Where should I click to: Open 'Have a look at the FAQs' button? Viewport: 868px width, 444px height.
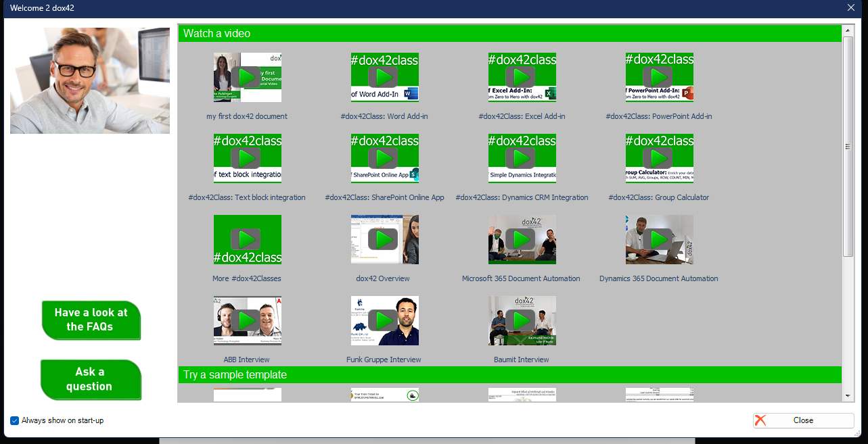coord(91,320)
